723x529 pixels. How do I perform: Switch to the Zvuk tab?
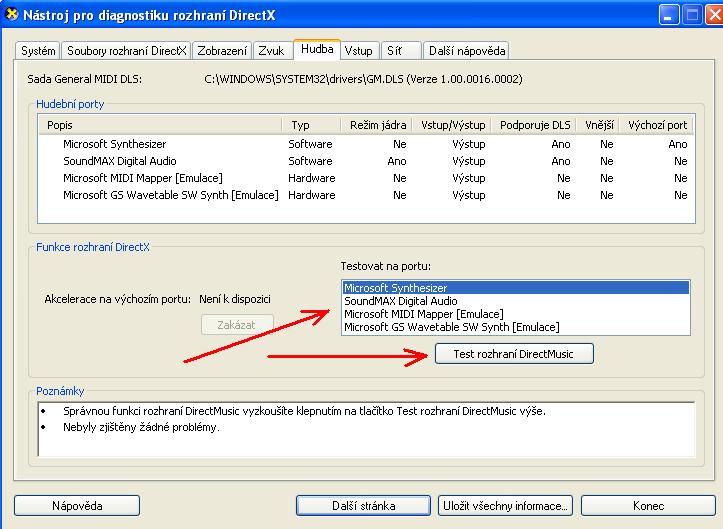click(271, 51)
